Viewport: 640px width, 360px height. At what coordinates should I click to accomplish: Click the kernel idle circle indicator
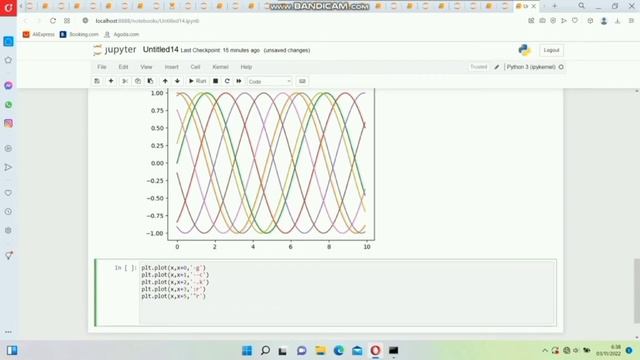pyautogui.click(x=561, y=67)
